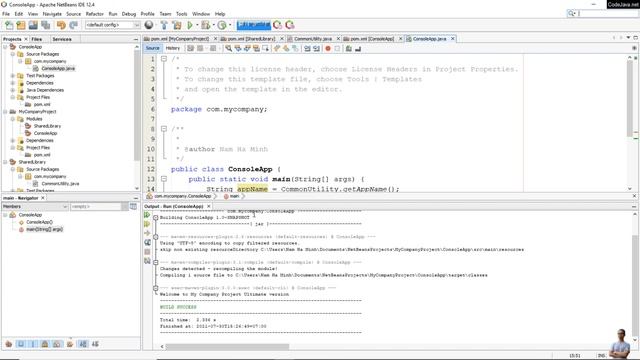Screen dimensions: 640x360
Task: Select CommonUtility.java in Projects tree
Action: tap(60, 184)
